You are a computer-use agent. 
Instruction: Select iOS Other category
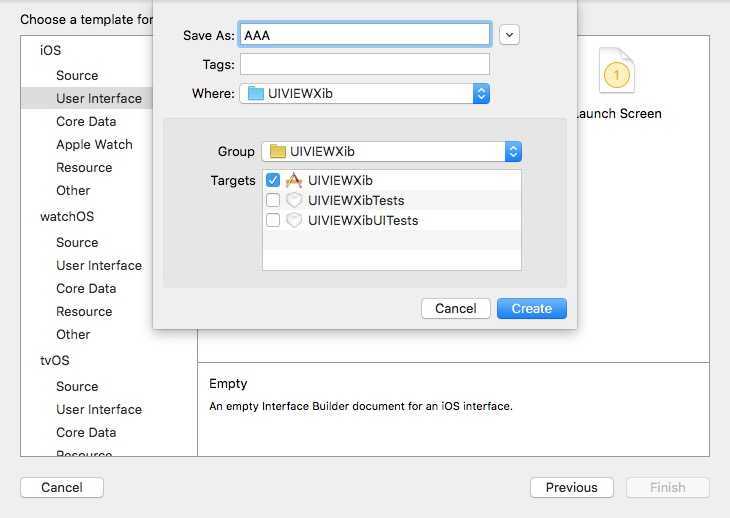[x=73, y=190]
